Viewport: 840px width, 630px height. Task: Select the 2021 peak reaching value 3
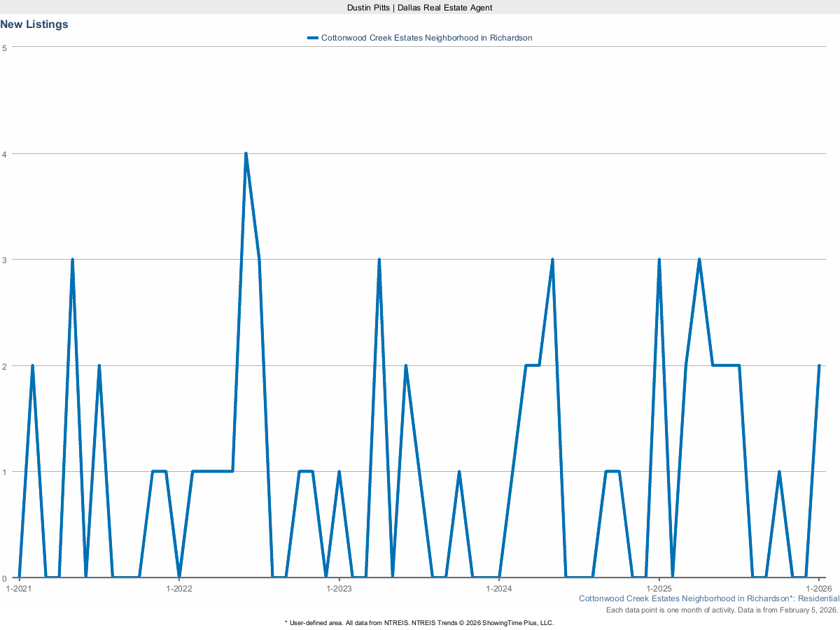click(x=72, y=260)
